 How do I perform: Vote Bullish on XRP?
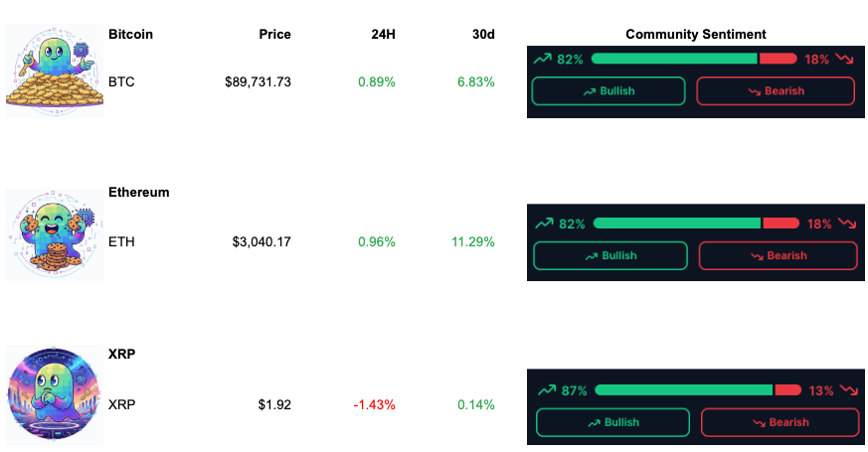[612, 422]
